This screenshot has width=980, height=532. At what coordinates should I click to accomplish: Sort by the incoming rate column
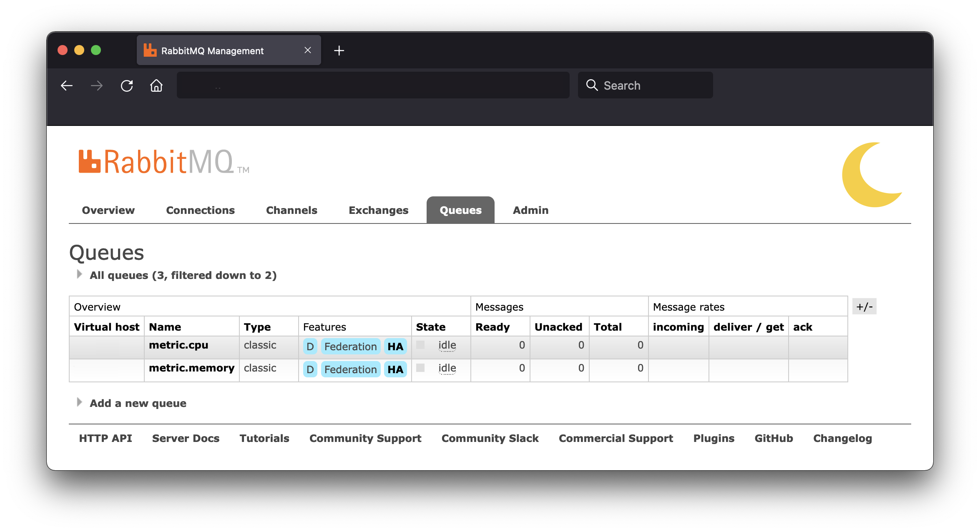pyautogui.click(x=678, y=327)
